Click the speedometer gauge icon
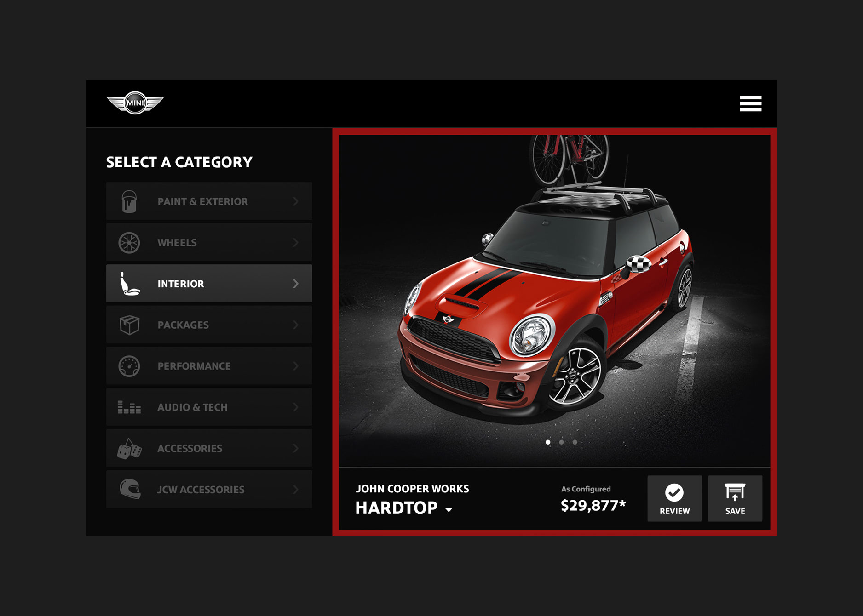 (129, 366)
